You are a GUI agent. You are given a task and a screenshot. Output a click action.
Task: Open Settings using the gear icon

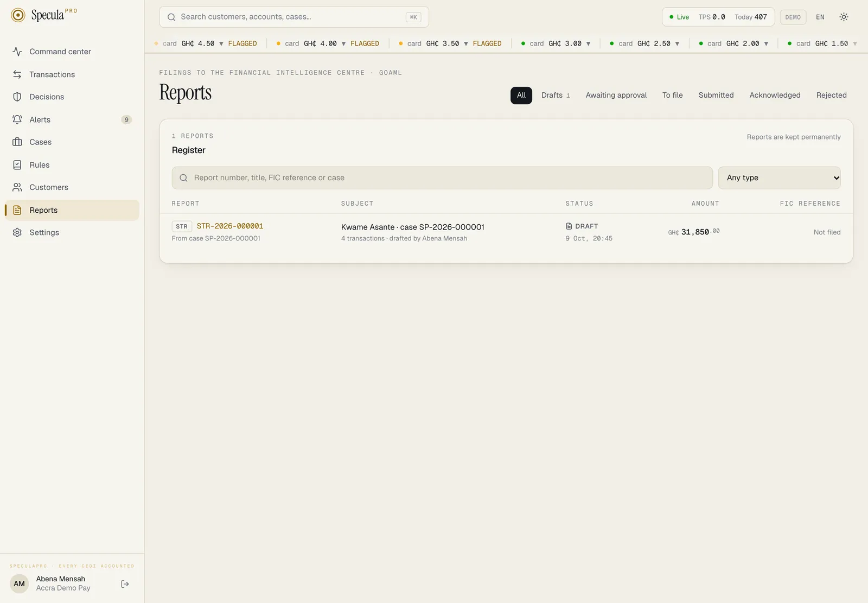(x=17, y=232)
